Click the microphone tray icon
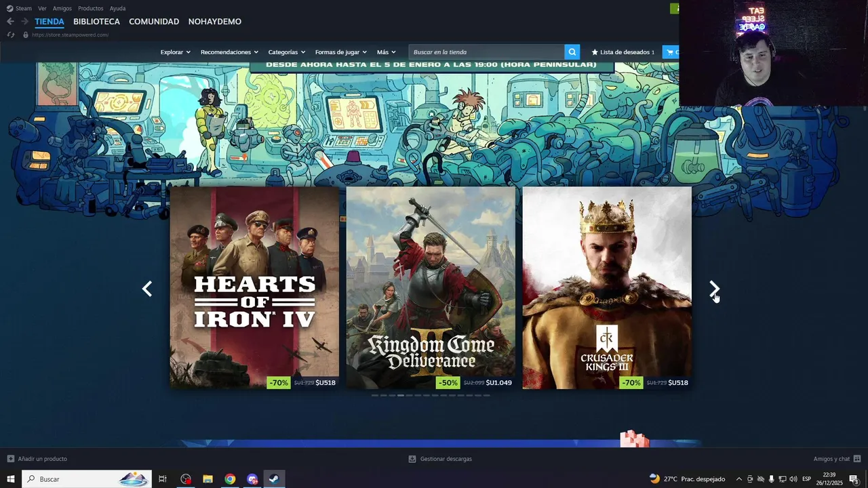Screen dimensions: 868x488 pos(771,479)
